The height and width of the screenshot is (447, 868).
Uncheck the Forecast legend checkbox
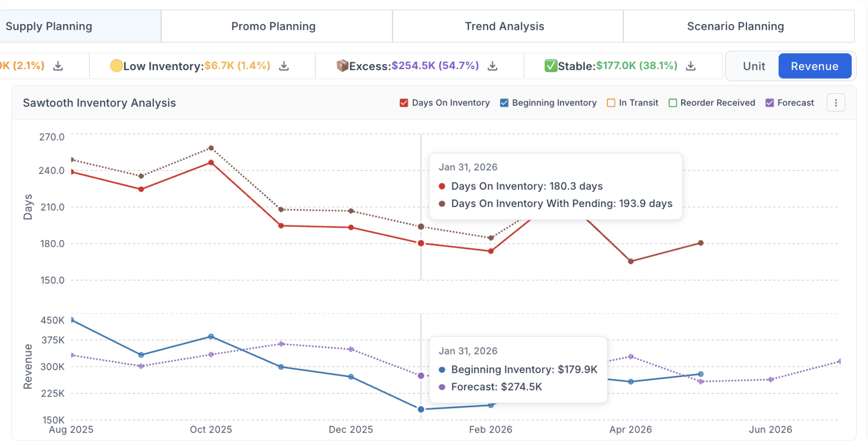click(x=769, y=103)
